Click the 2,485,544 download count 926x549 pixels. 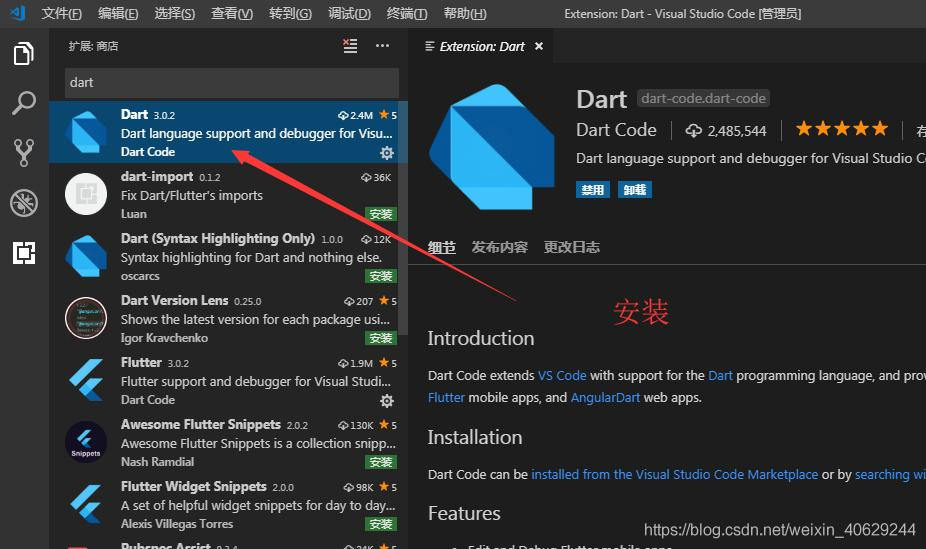coord(736,130)
